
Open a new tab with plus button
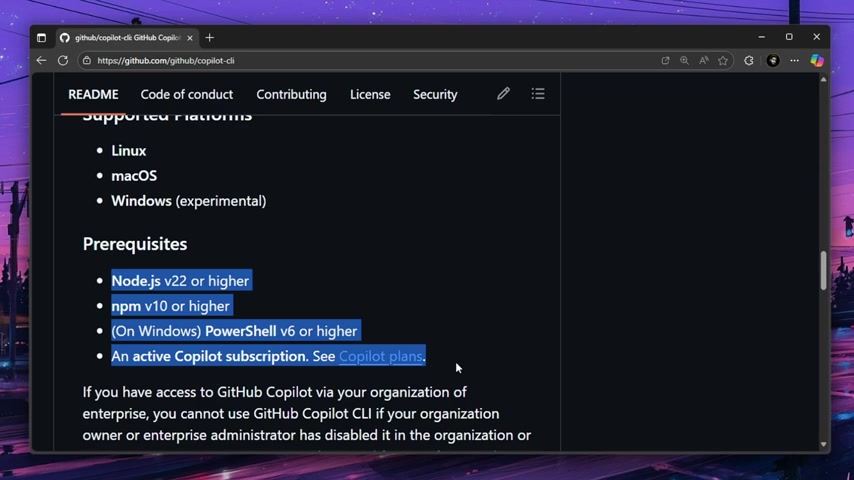pos(210,38)
